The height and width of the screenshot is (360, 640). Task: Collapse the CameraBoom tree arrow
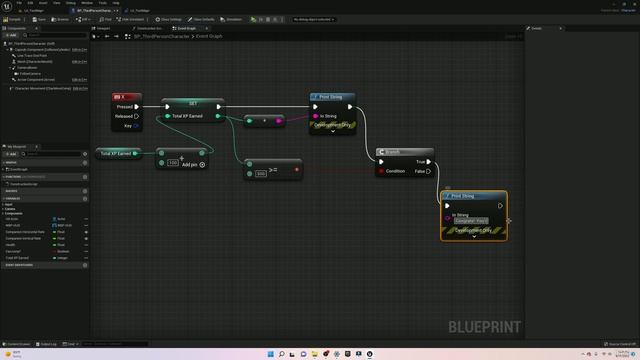click(x=11, y=68)
